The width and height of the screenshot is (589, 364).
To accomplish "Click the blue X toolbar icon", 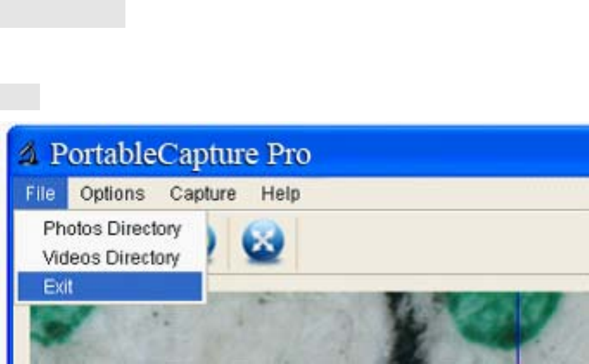I will [263, 240].
